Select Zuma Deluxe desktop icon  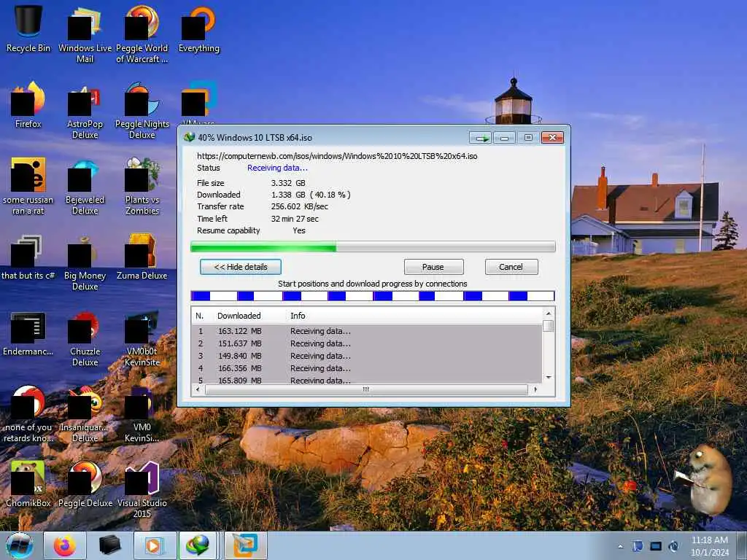click(142, 257)
